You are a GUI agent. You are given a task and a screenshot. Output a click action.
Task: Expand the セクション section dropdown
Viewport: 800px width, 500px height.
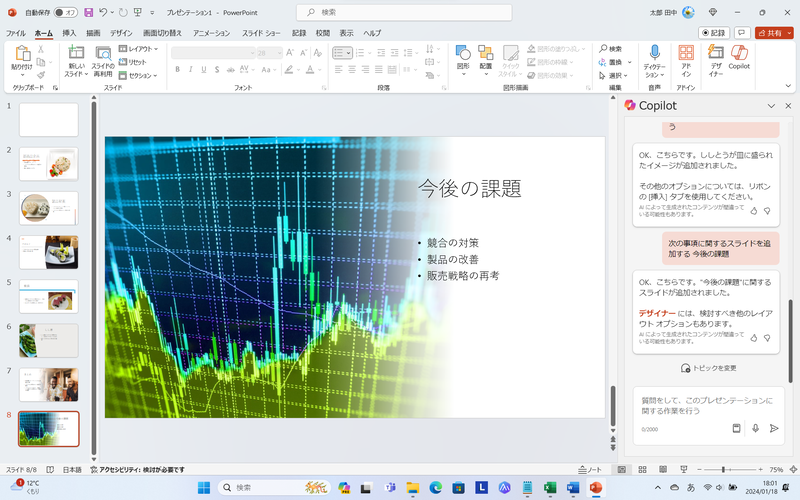[138, 76]
